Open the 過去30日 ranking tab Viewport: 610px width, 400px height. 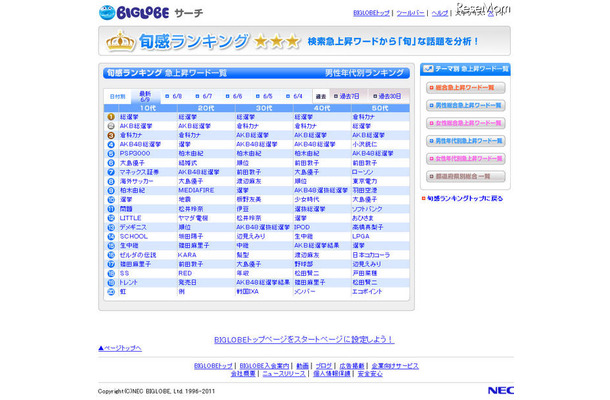click(387, 96)
